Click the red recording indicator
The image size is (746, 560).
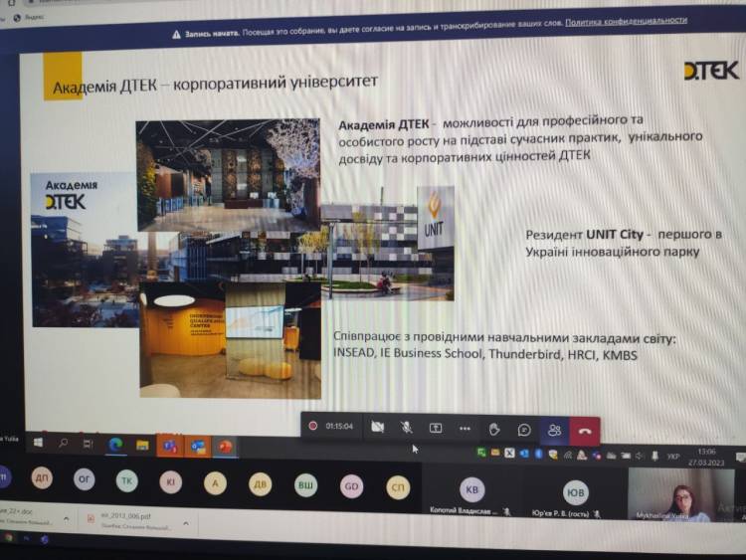[x=313, y=426]
